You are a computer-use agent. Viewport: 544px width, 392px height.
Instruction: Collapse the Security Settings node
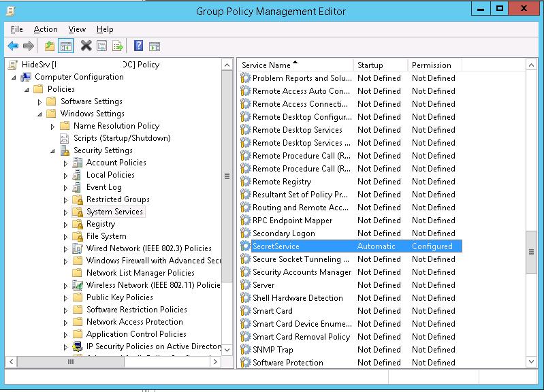[53, 151]
